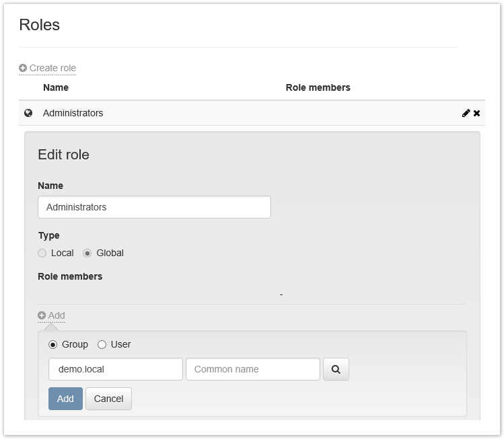Delete the Administrators role with the X icon
The image size is (504, 439).
tap(477, 113)
